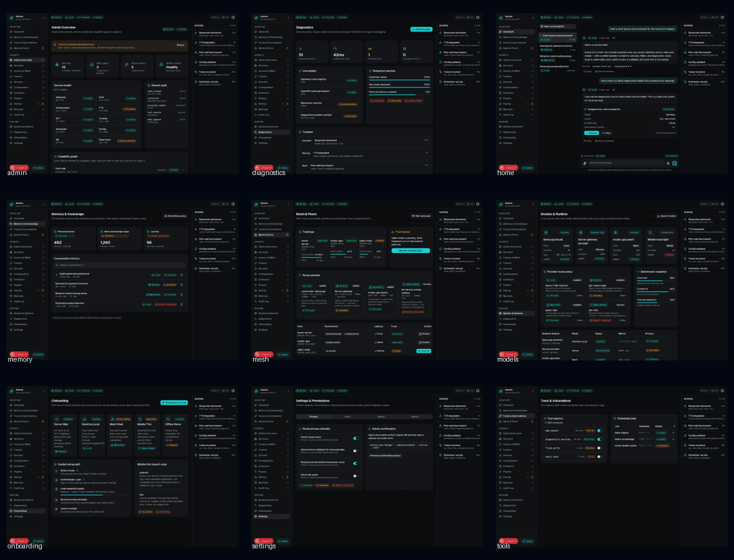Click Scheduler ran job icon in models activity feed

coord(686,268)
